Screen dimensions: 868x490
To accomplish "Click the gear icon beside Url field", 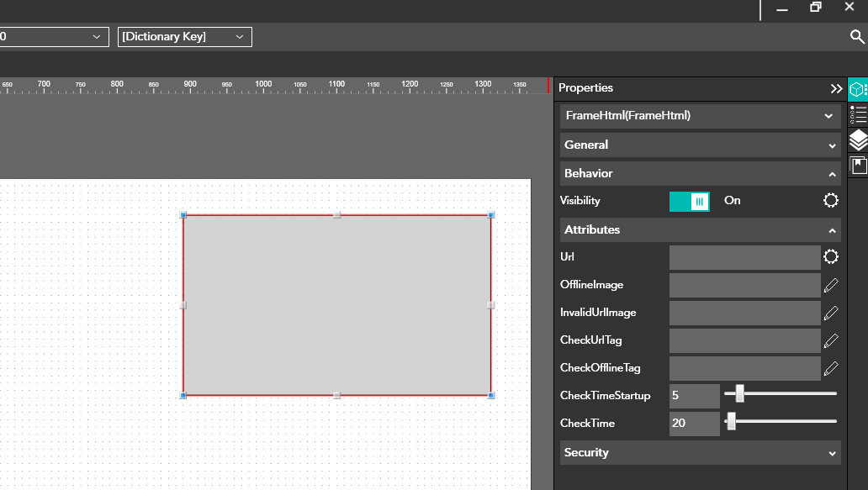I will tap(831, 257).
